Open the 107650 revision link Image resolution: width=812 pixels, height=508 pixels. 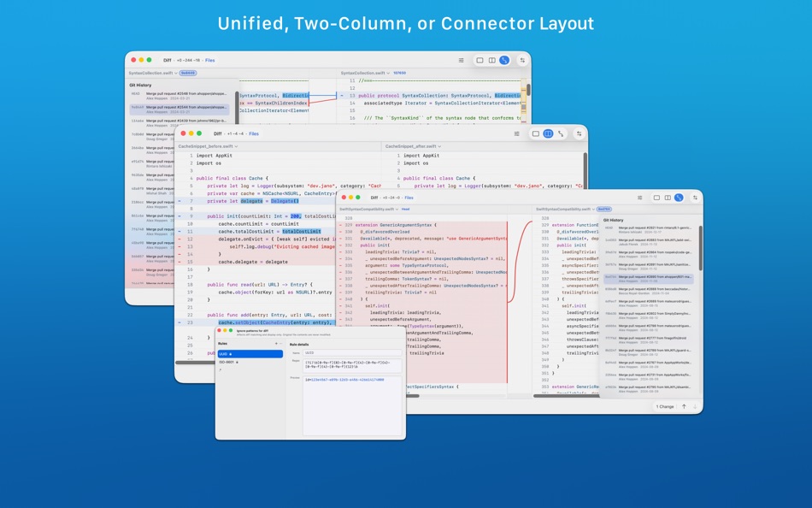click(x=398, y=72)
